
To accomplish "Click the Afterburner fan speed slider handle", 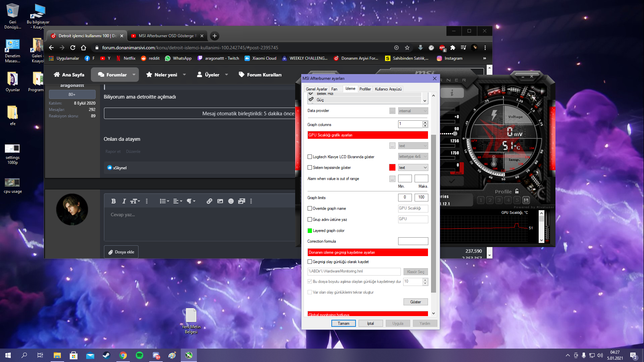I will point(455,134).
